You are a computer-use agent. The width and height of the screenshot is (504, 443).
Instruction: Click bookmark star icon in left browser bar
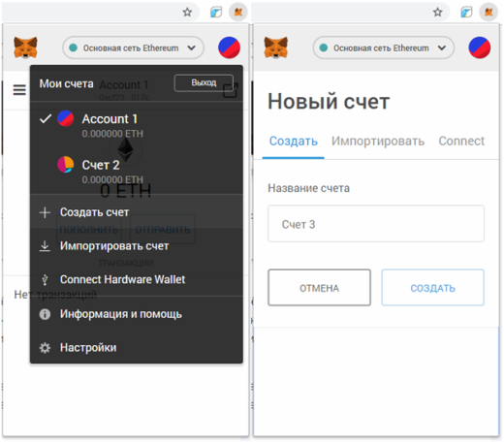(x=187, y=13)
